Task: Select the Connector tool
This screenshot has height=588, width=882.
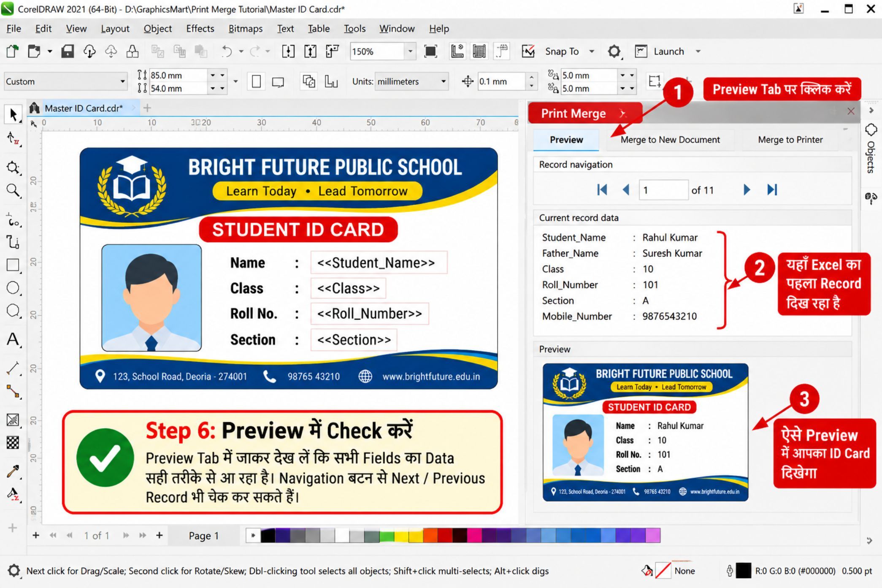Action: coord(13,392)
